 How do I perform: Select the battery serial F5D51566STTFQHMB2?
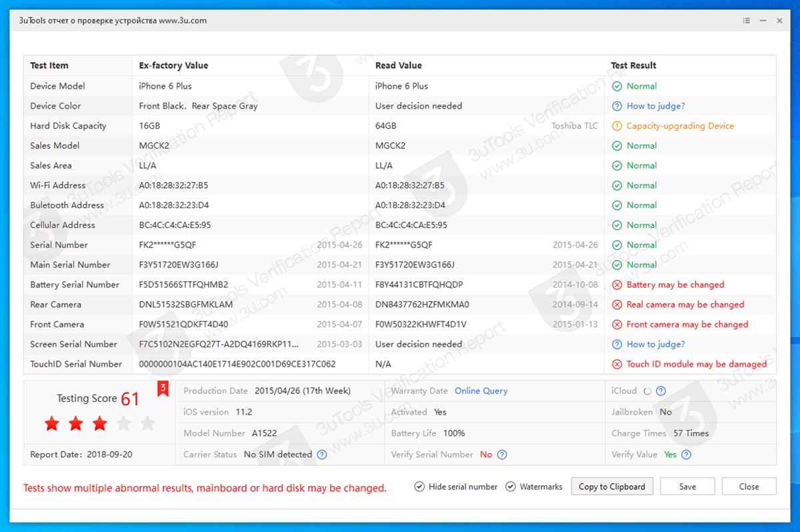183,285
